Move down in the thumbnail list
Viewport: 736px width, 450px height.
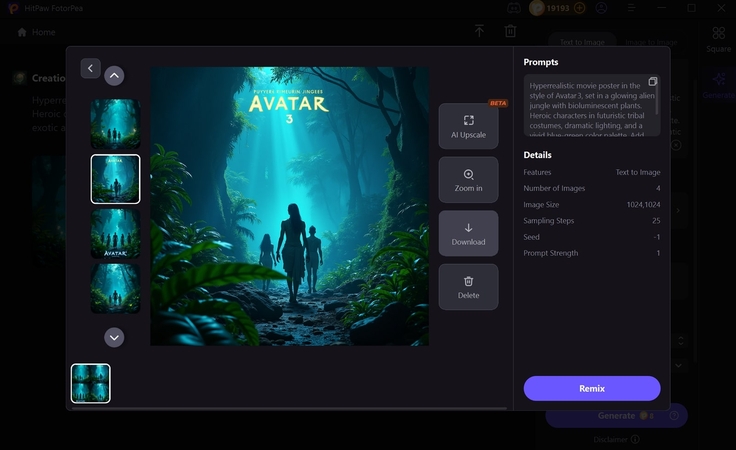click(114, 337)
